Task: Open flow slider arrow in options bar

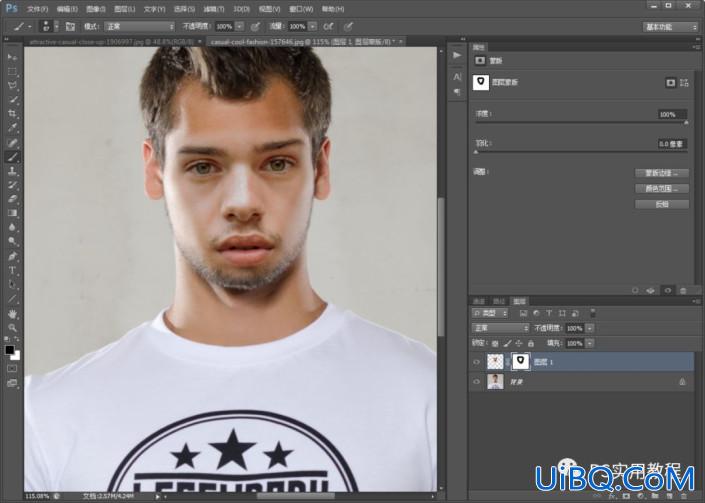Action: pyautogui.click(x=312, y=27)
